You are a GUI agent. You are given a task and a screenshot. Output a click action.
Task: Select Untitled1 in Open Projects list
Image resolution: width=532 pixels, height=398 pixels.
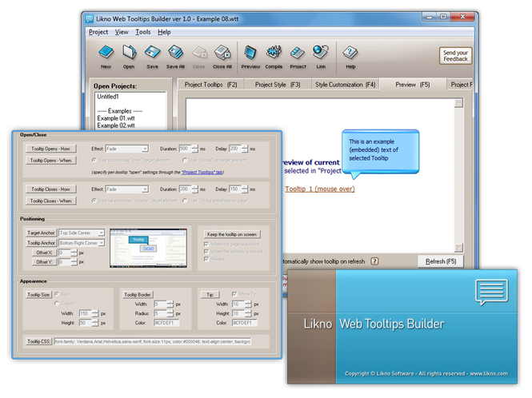click(x=108, y=97)
